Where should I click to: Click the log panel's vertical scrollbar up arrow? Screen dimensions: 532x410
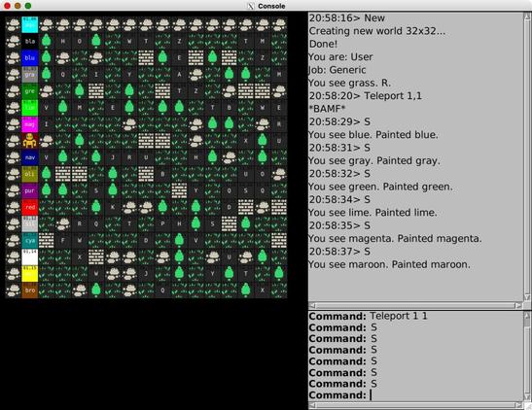[527, 17]
